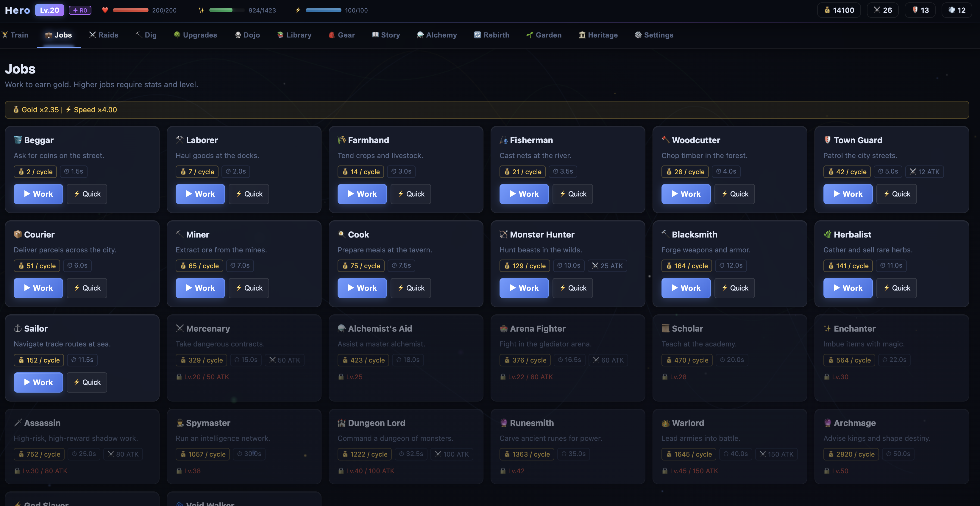The width and height of the screenshot is (980, 506).
Task: Click the Warlord crown icon
Action: 665,422
